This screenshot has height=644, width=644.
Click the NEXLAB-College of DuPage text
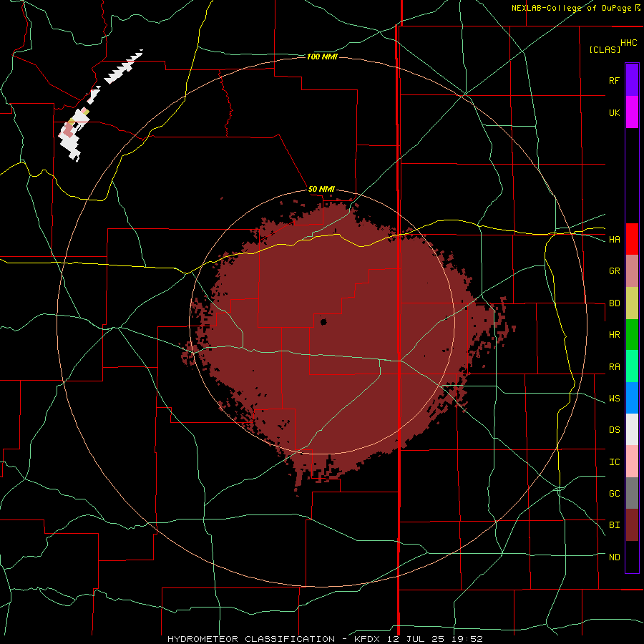pos(571,8)
